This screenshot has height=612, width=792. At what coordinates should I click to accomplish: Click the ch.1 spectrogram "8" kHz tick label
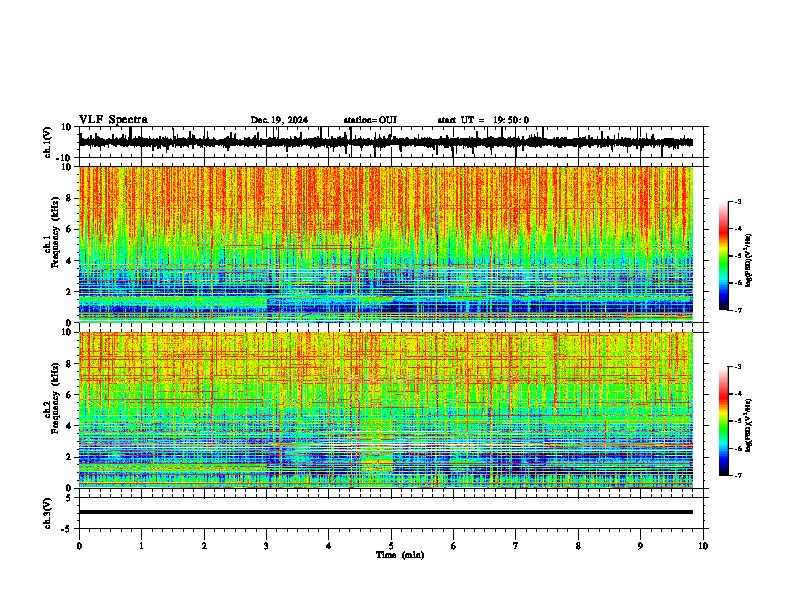click(x=69, y=198)
